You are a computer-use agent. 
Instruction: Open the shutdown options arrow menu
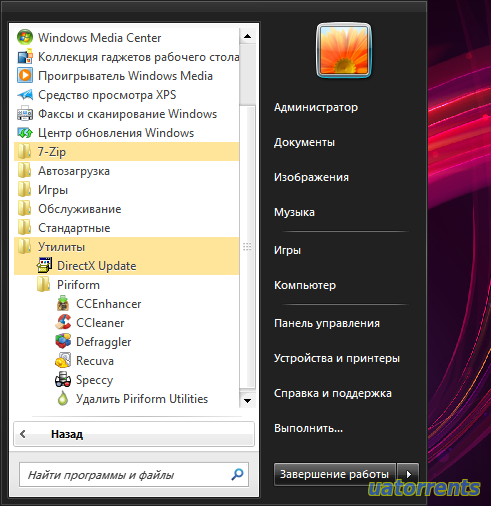pyautogui.click(x=408, y=474)
